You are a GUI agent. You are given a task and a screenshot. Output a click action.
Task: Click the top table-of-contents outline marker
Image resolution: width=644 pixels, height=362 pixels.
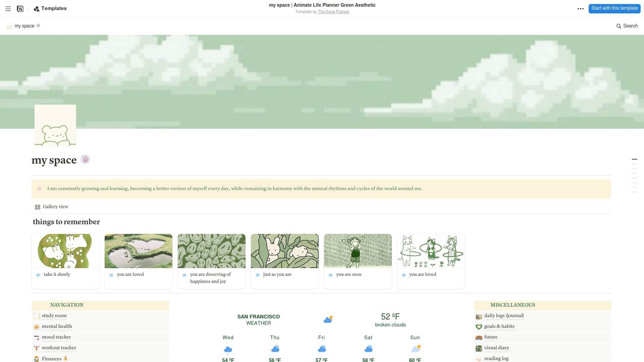pyautogui.click(x=634, y=159)
